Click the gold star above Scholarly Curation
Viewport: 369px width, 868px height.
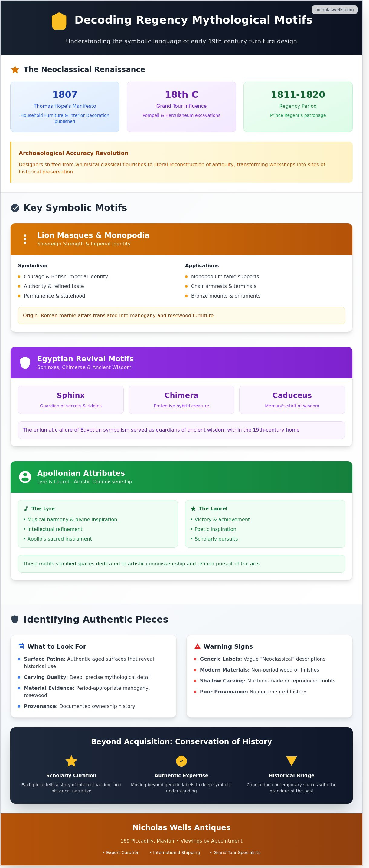(x=71, y=761)
